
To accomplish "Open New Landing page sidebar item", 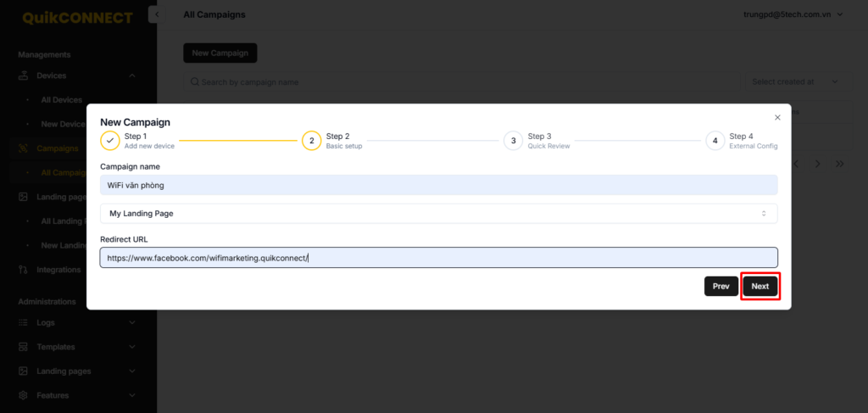I will [x=63, y=245].
